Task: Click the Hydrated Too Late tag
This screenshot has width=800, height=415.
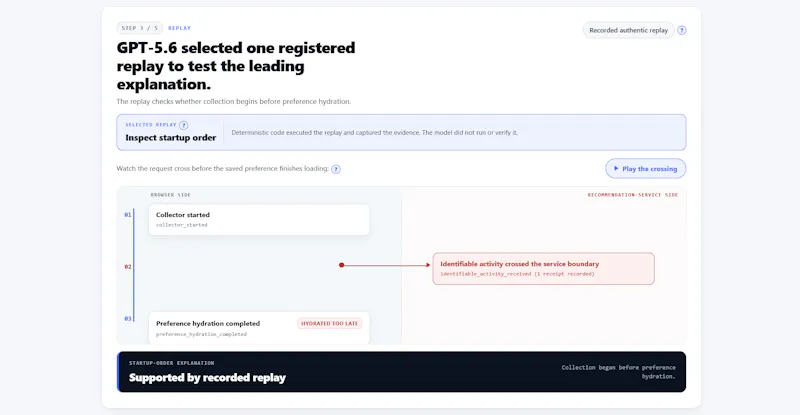Action: 330,323
